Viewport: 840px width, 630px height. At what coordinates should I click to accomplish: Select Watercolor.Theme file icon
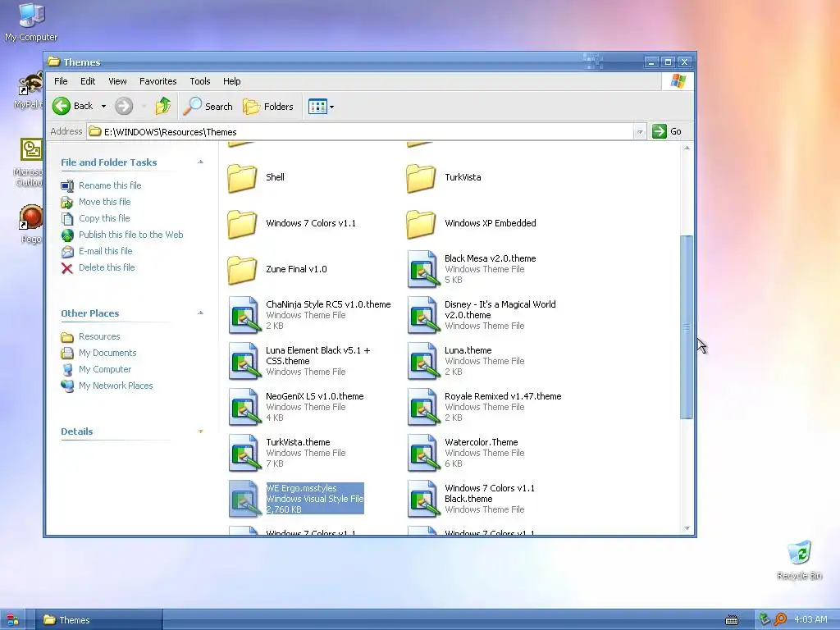coord(423,453)
